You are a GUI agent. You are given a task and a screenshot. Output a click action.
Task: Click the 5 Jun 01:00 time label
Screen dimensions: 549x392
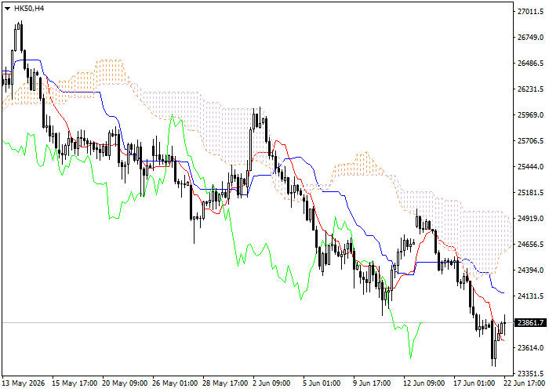322,383
